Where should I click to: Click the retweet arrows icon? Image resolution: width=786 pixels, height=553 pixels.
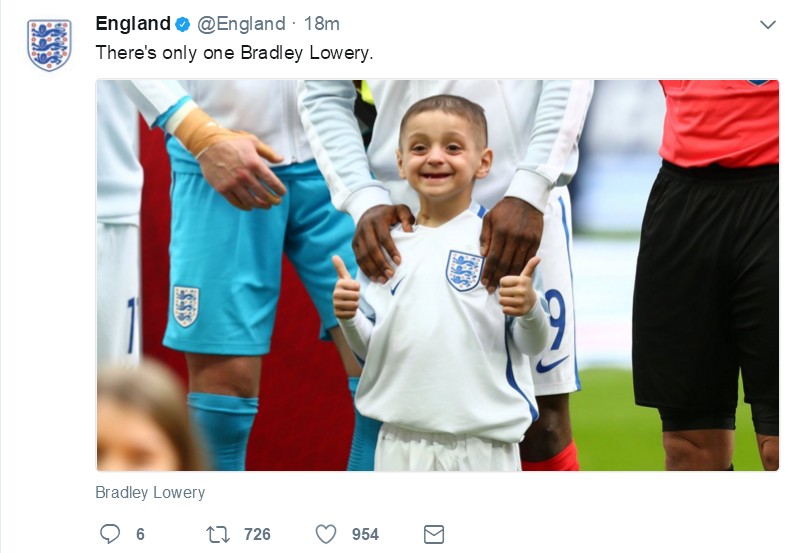[217, 534]
